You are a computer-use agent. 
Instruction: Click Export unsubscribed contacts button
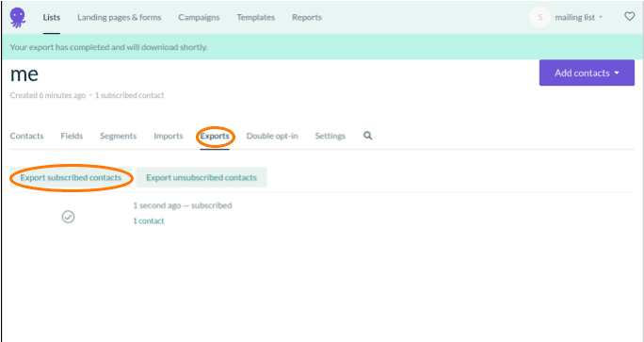[x=201, y=177]
